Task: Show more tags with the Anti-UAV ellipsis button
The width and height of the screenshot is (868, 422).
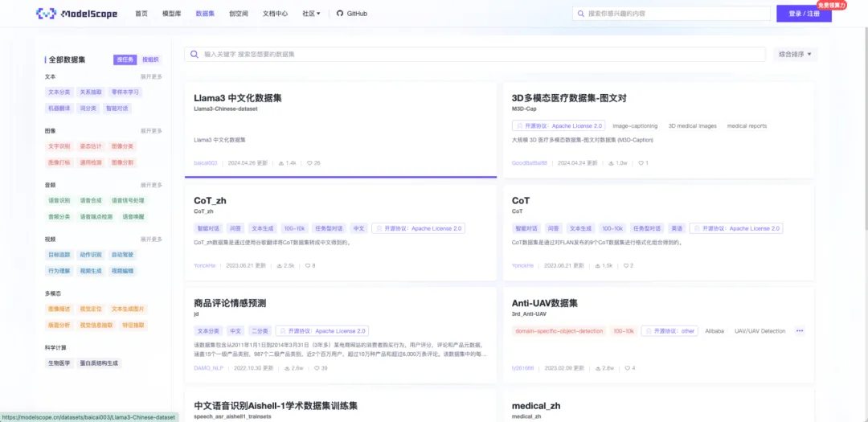Action: 800,330
